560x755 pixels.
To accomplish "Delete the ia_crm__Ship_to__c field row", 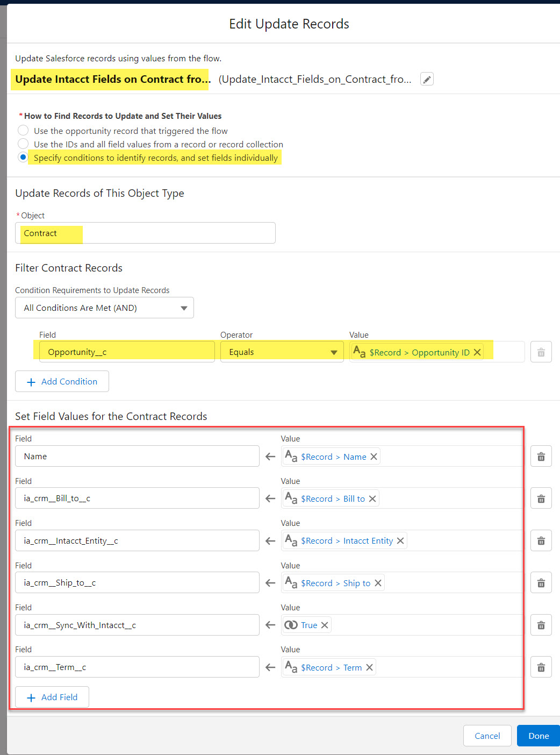I will 541,583.
